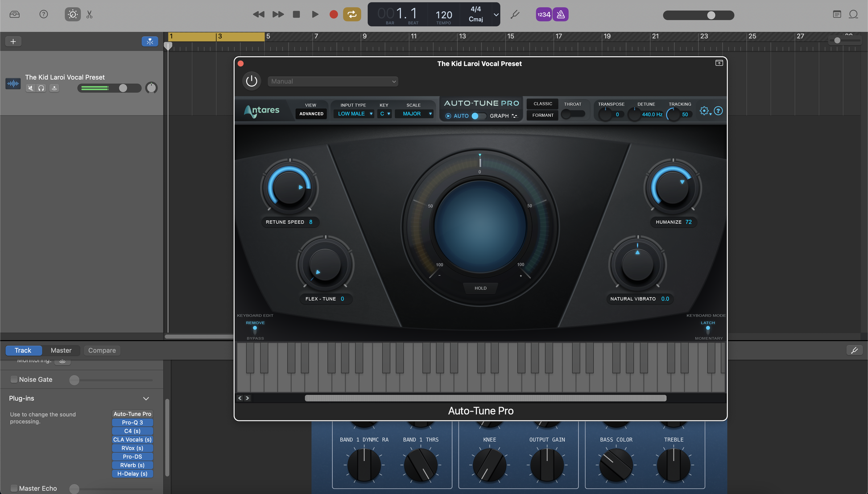Enable the metronome click icon
Screen dimensions: 868x494
(561, 14)
